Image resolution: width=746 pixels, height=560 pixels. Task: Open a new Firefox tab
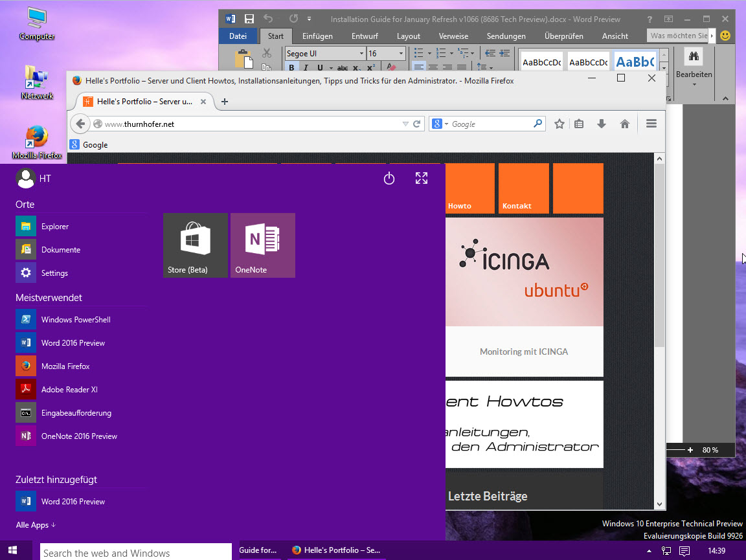pyautogui.click(x=225, y=102)
